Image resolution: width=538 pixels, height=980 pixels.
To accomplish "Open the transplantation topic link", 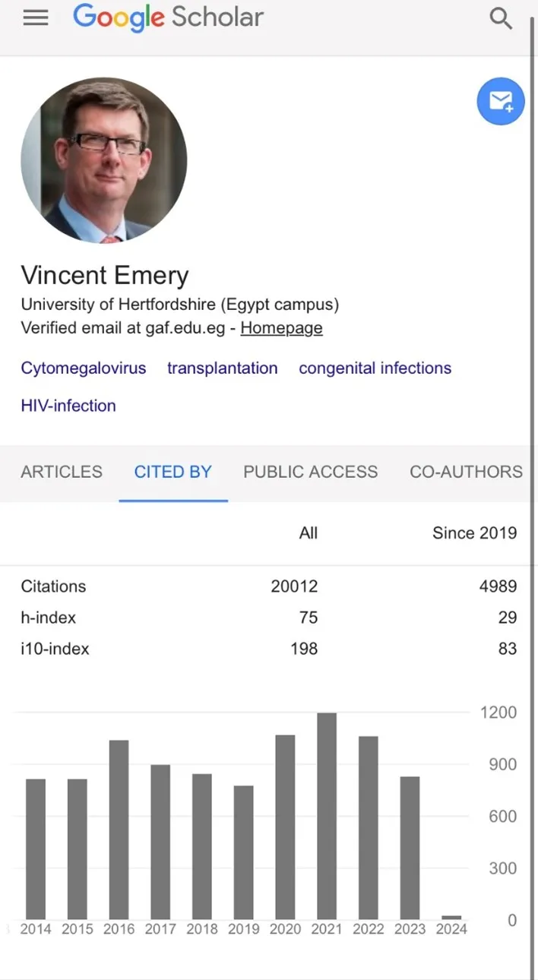I will pyautogui.click(x=222, y=368).
